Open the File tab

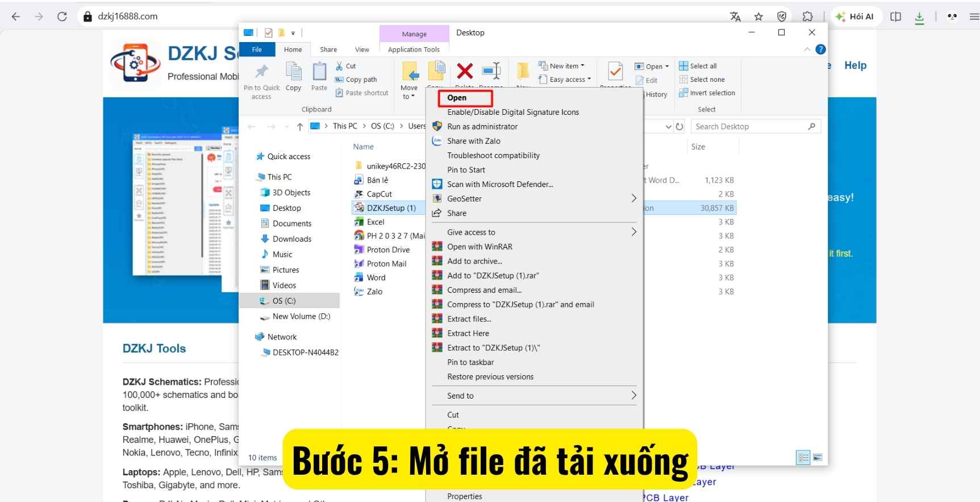point(257,49)
